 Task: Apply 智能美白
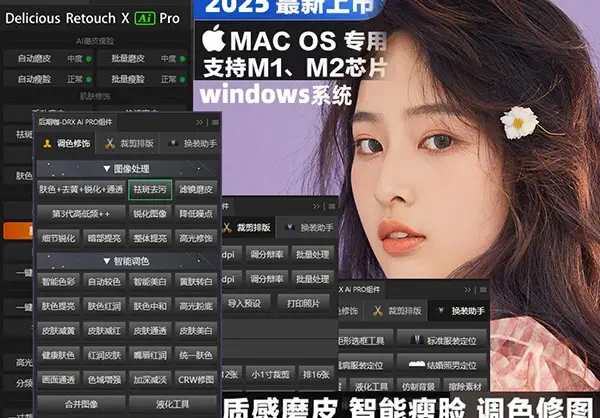click(x=150, y=282)
